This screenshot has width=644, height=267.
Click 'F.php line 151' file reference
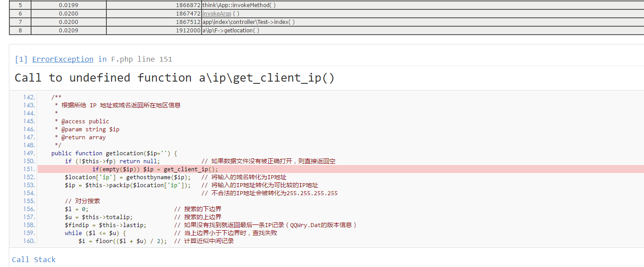(141, 59)
